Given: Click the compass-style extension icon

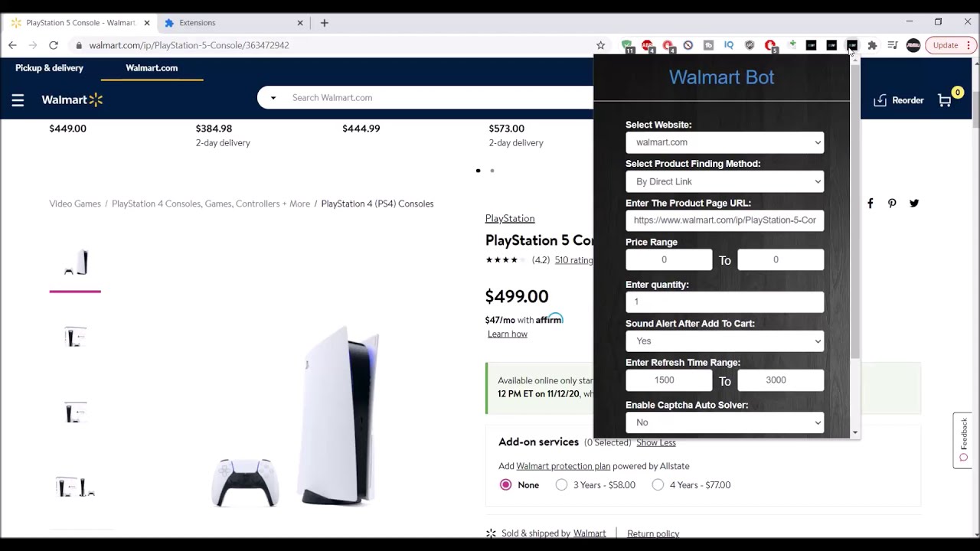Looking at the screenshot, I should [688, 45].
